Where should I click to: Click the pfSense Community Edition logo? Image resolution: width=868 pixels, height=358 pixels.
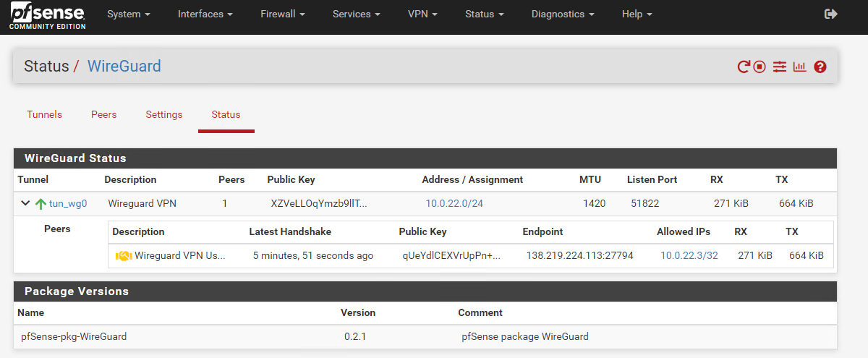coord(48,16)
